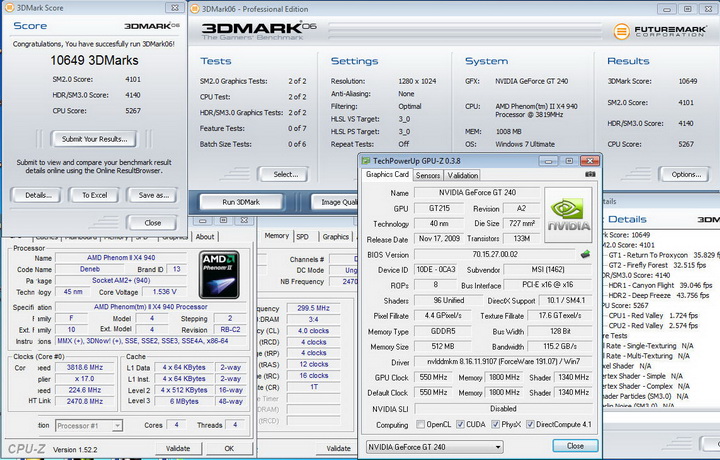Click the HDR1 - Canyon Flight result row

pyautogui.click(x=660, y=285)
